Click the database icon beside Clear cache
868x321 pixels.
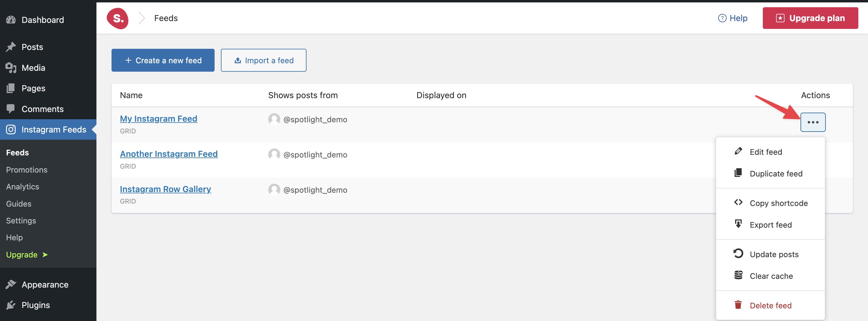[x=738, y=275]
